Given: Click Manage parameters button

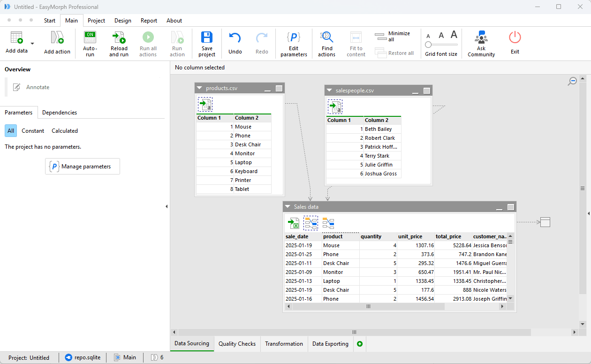Looking at the screenshot, I should (x=83, y=167).
